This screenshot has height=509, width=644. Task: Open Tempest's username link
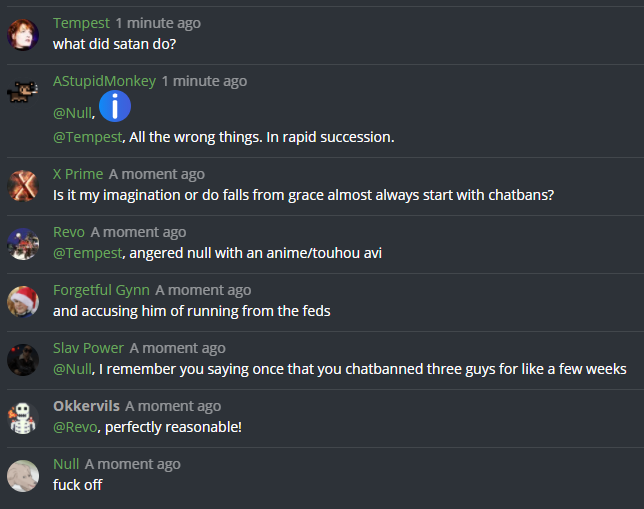pyautogui.click(x=81, y=23)
